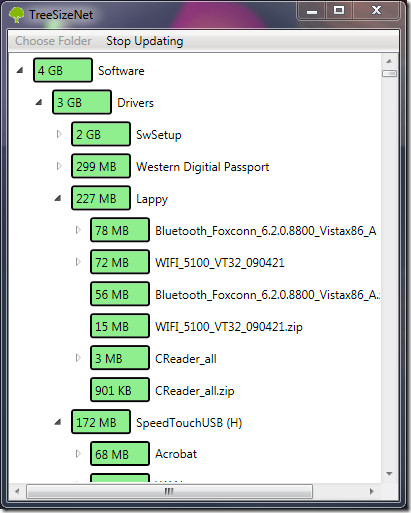
Task: Collapse the Drivers folder node
Action: (39, 102)
